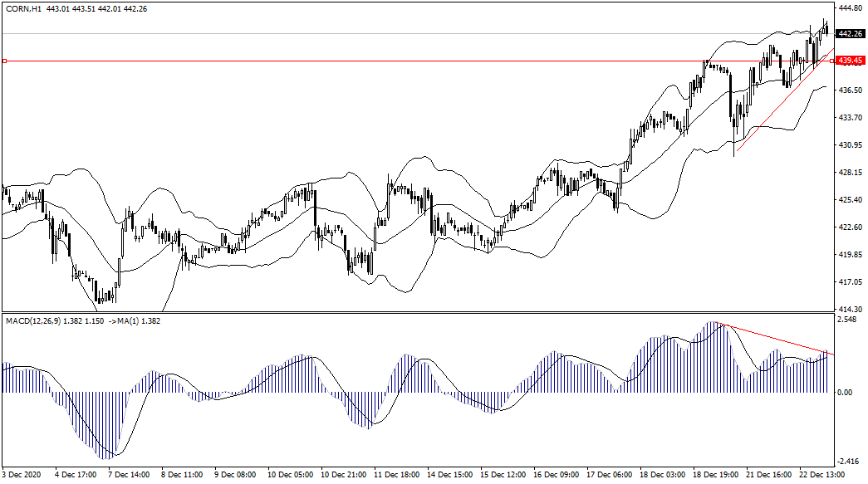Click the 21 Dec 16:00 time label
This screenshot has height=484, width=868.
click(769, 476)
